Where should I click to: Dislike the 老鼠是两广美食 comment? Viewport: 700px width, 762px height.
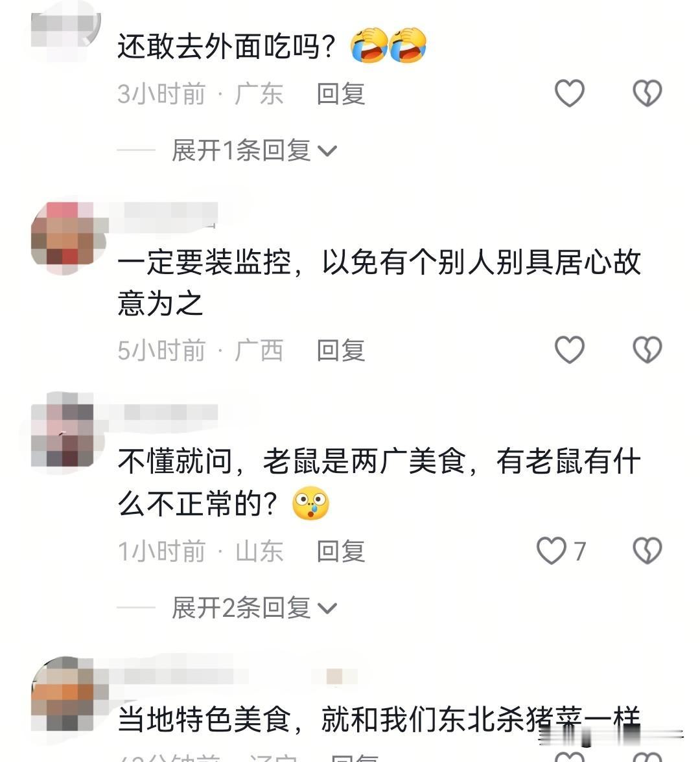pyautogui.click(x=647, y=551)
